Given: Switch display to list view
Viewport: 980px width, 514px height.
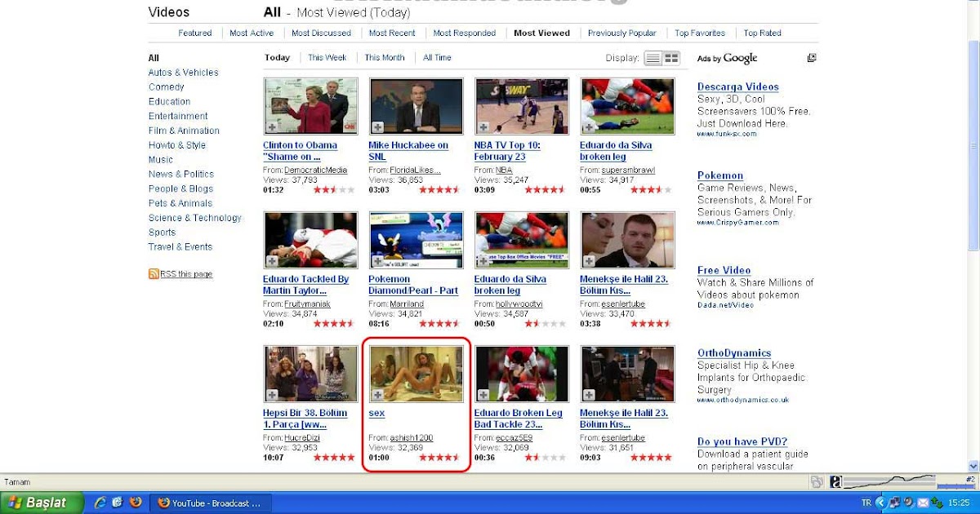Looking at the screenshot, I should pyautogui.click(x=653, y=58).
